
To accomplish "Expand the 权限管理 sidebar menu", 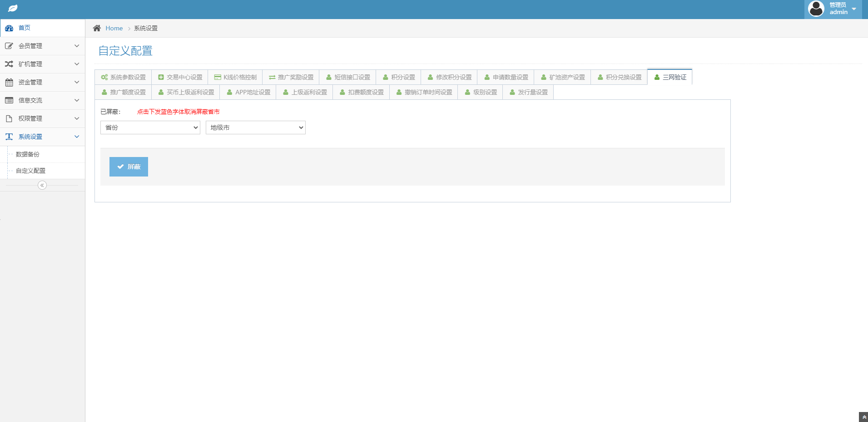I will click(42, 118).
